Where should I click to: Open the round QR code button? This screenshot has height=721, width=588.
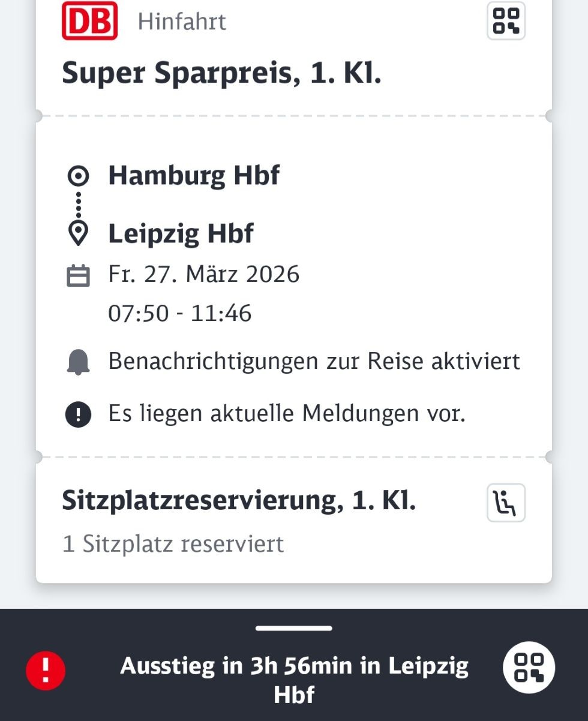tap(529, 668)
